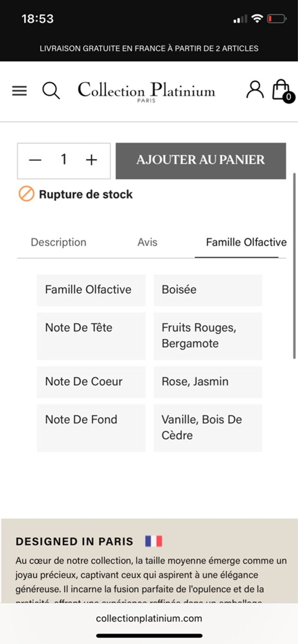Tap the out-of-stock warning icon
298x644 pixels.
click(x=26, y=194)
